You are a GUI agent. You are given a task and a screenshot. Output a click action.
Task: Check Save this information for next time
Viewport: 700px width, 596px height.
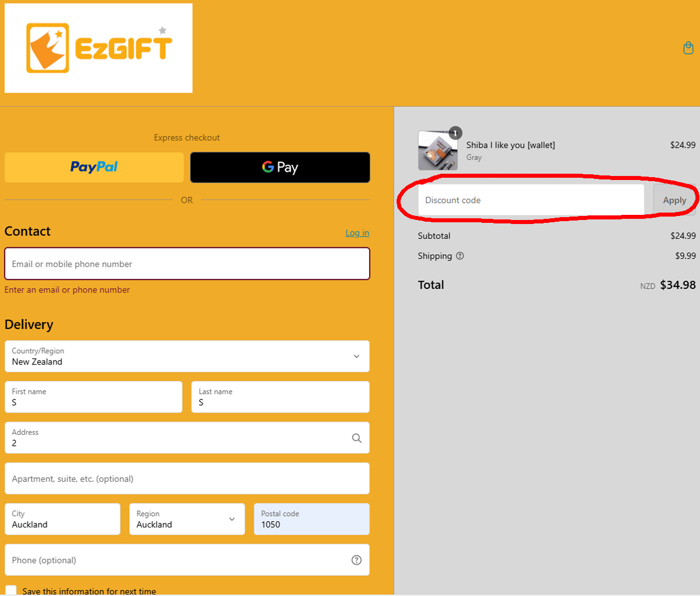pos(11,590)
